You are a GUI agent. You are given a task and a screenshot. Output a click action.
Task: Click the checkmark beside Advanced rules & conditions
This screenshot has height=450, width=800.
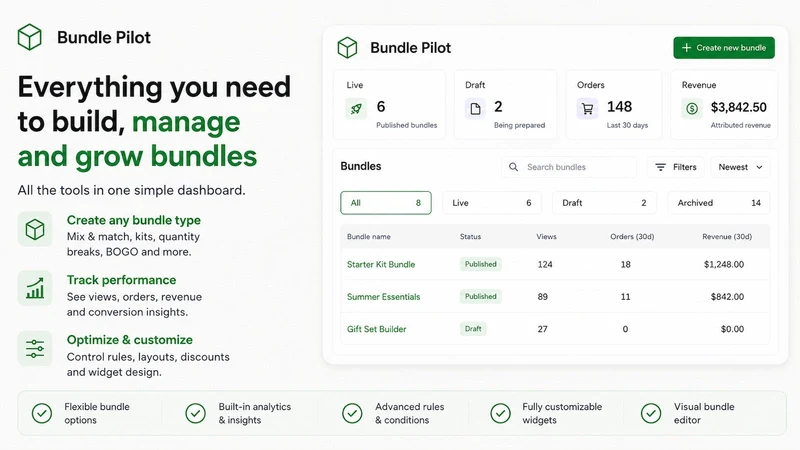[352, 413]
